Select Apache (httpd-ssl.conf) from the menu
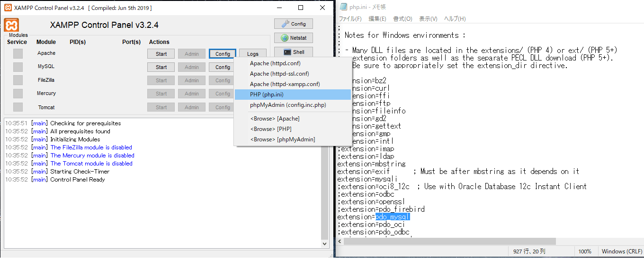 point(293,74)
